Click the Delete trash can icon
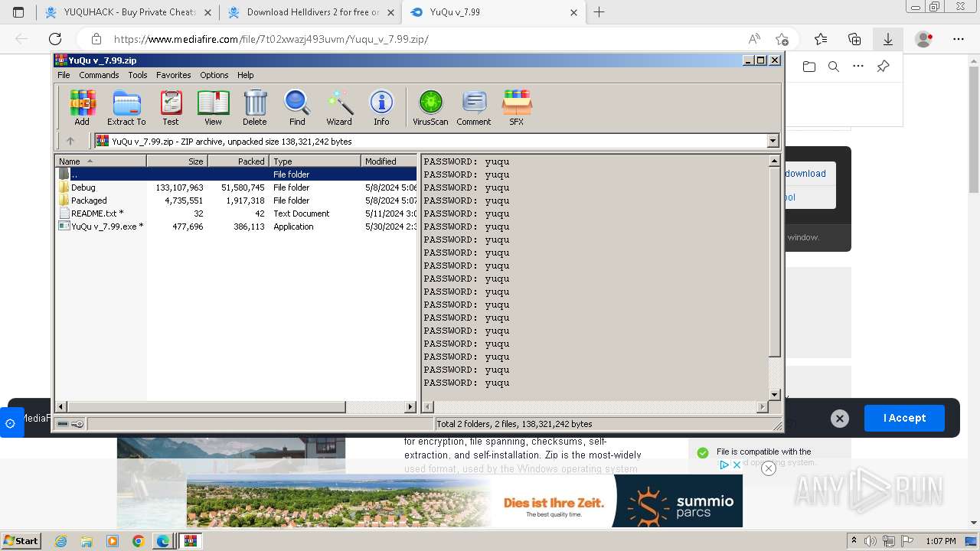Image resolution: width=980 pixels, height=551 pixels. click(x=255, y=107)
